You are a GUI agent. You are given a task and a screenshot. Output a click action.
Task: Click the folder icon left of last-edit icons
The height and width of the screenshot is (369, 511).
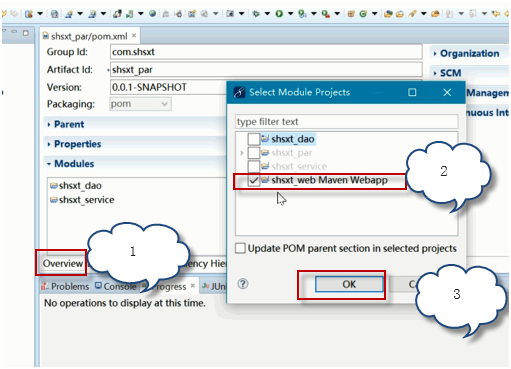(435, 14)
